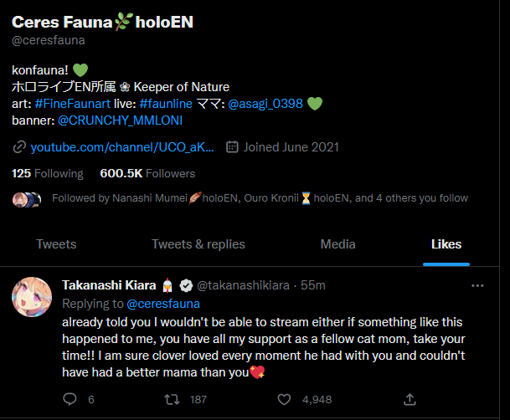Select the Media tab
510x420 pixels.
click(337, 244)
